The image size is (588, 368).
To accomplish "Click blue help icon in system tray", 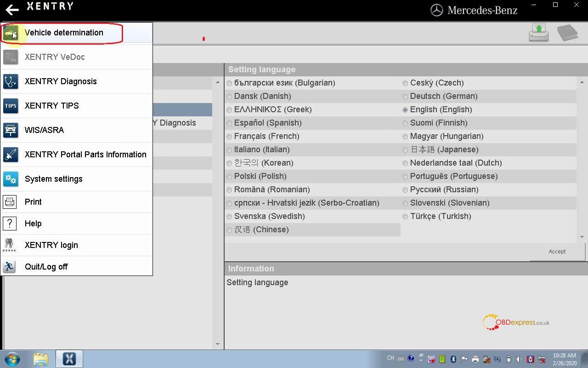I will (x=411, y=358).
